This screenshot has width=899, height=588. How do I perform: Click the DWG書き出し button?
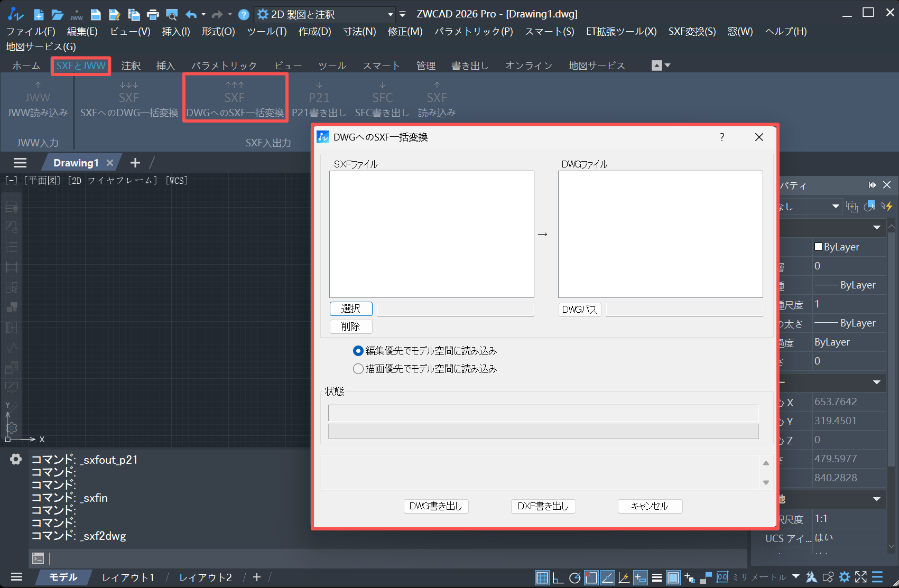click(435, 506)
